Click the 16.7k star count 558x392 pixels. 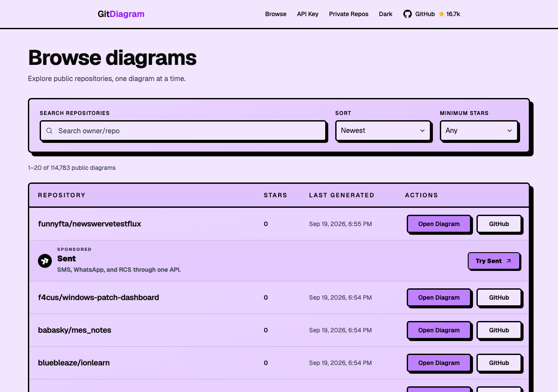[453, 14]
